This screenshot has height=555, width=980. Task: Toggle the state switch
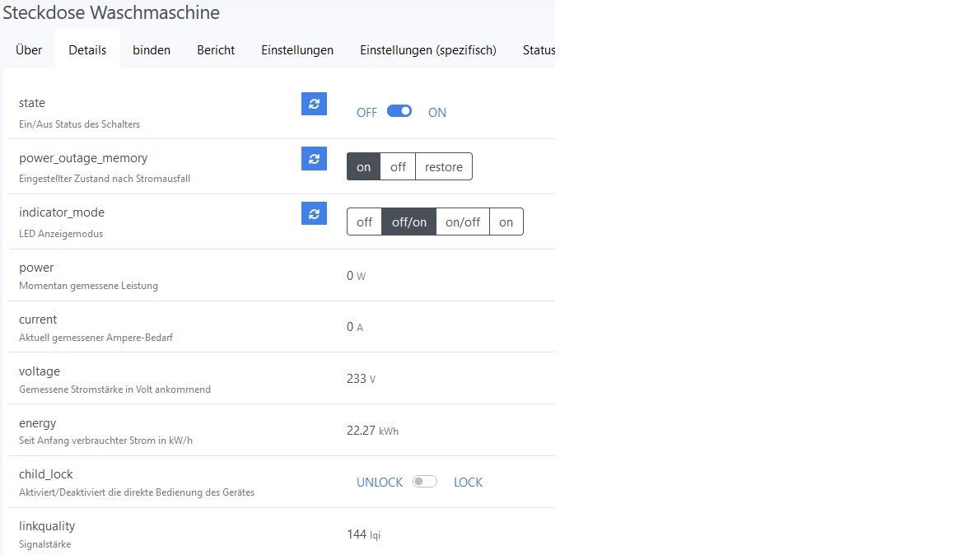[399, 112]
